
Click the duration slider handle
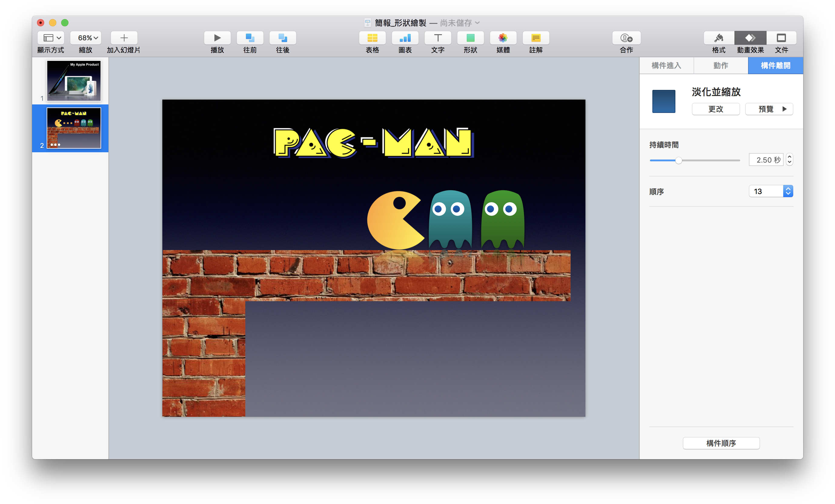tap(678, 160)
